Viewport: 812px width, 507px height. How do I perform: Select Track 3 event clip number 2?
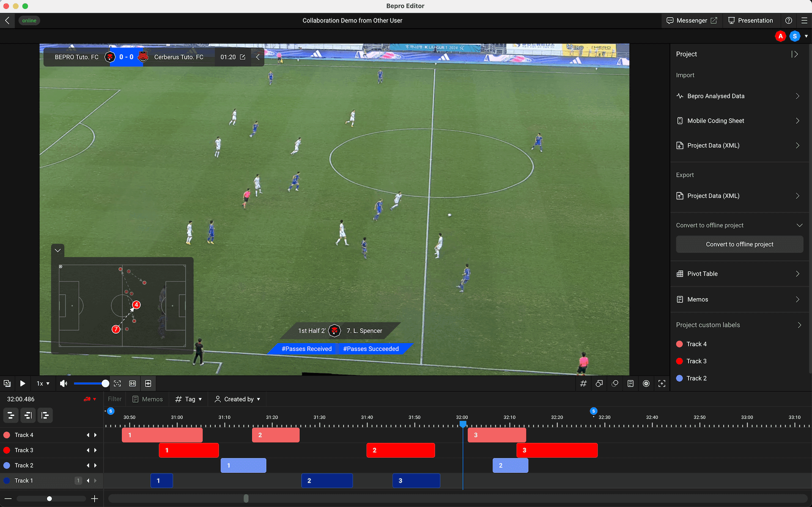(400, 450)
